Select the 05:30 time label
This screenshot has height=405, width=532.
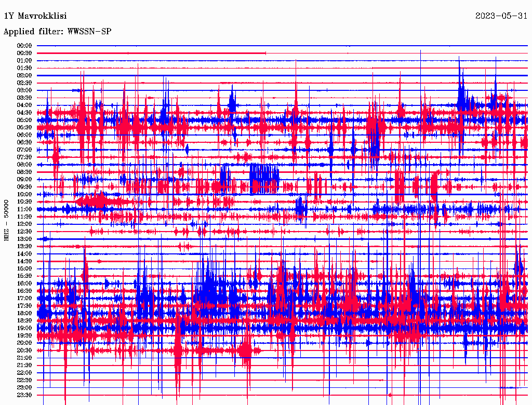(x=24, y=128)
